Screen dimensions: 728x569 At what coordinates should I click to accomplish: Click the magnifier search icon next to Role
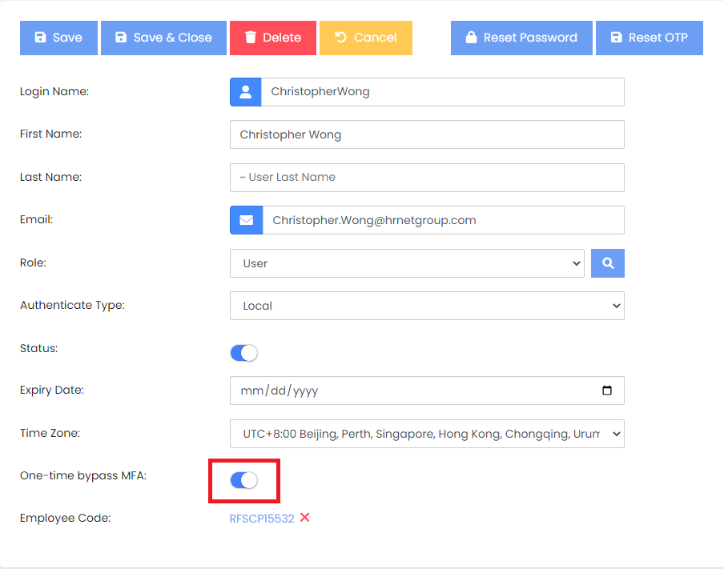pyautogui.click(x=608, y=263)
